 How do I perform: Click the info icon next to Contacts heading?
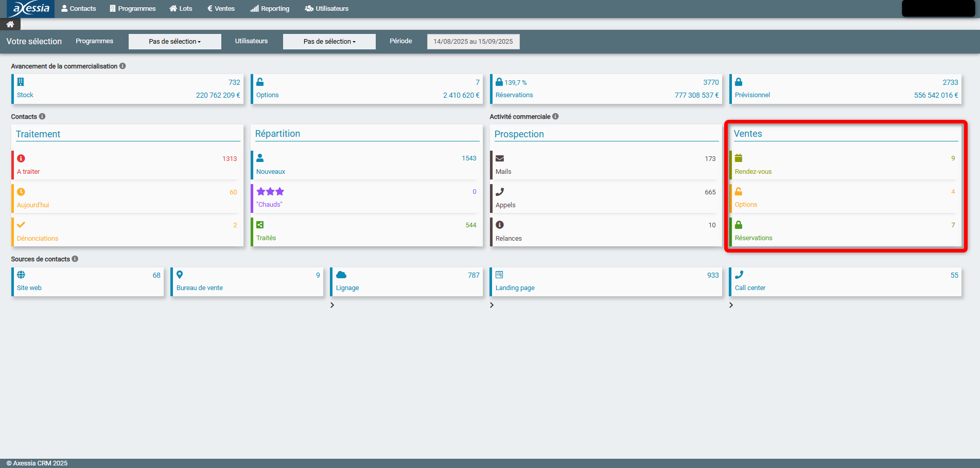tap(42, 117)
